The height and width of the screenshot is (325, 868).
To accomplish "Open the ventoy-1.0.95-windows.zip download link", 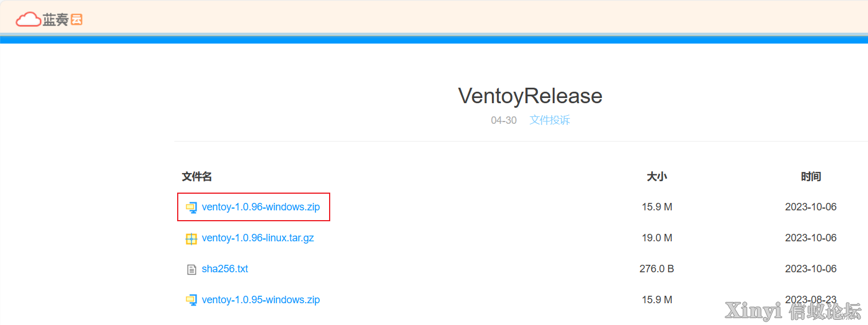I will pyautogui.click(x=261, y=300).
